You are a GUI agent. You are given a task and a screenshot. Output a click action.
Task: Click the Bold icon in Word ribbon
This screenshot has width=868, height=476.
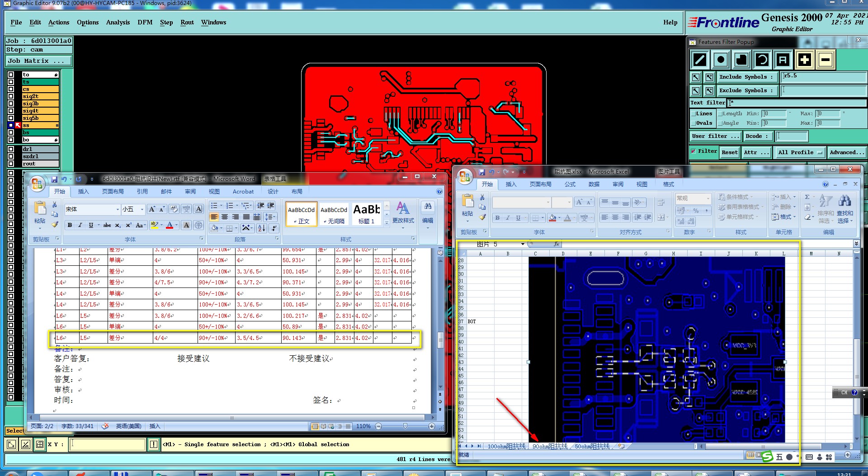(70, 225)
